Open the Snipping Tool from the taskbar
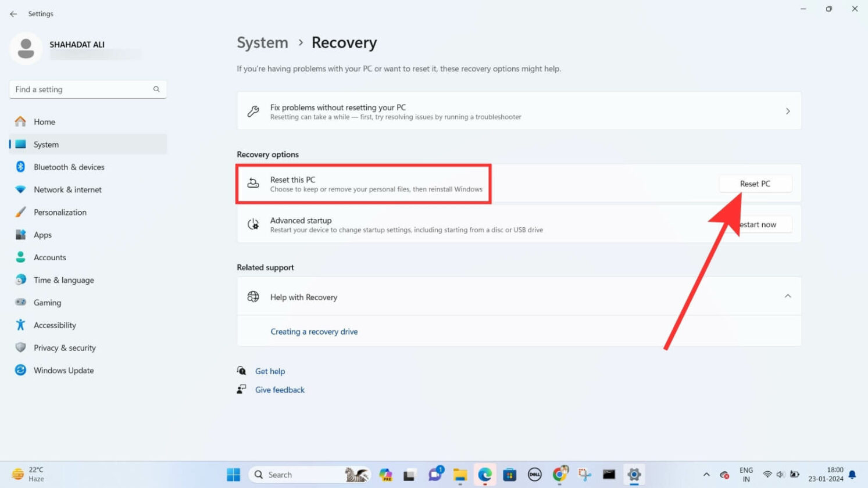868x488 pixels. tap(584, 475)
